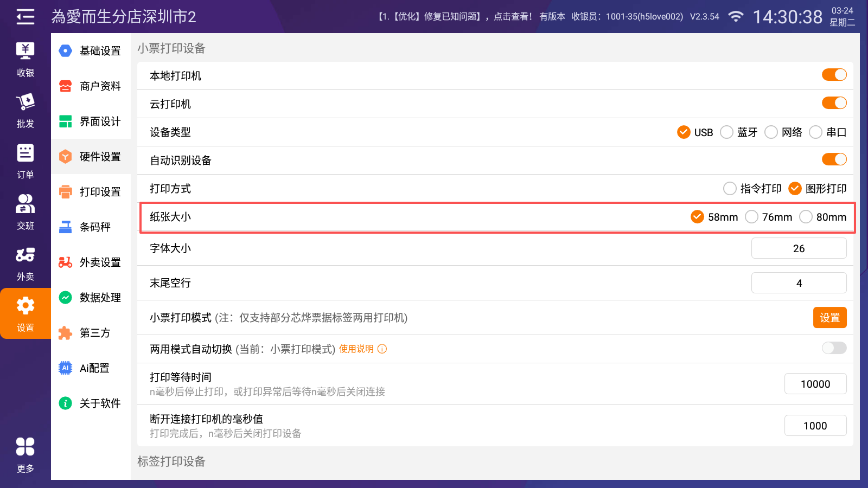868x488 pixels.
Task: Disable the 本地打印机 toggle
Action: tap(834, 75)
